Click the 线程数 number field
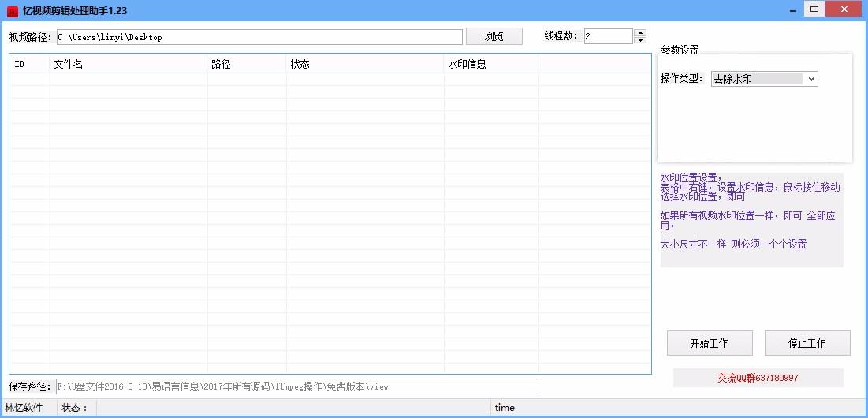The height and width of the screenshot is (418, 868). pyautogui.click(x=609, y=36)
